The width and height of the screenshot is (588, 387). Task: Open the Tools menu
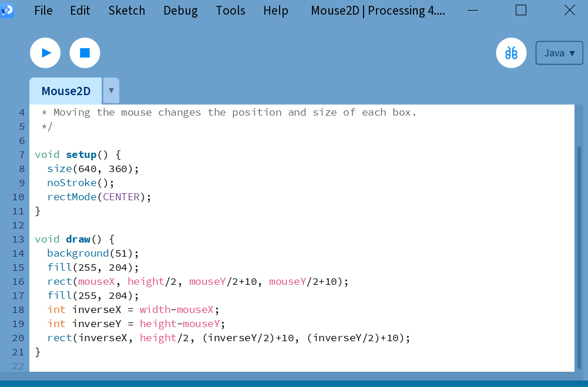click(230, 11)
